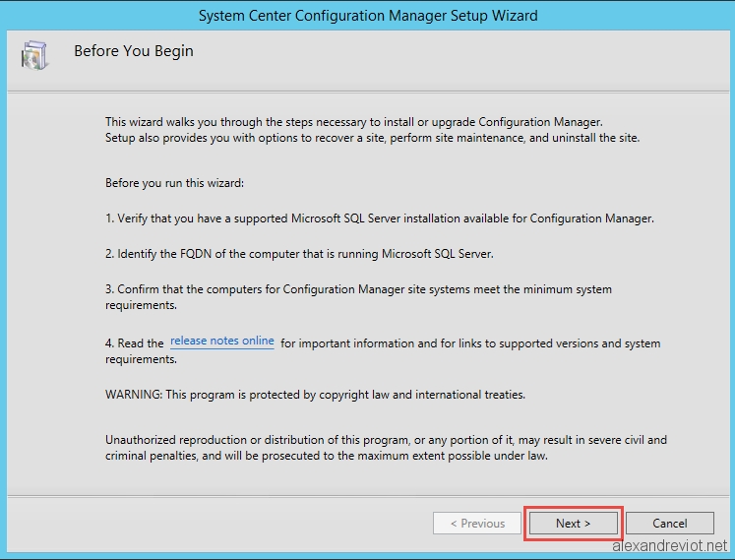735x560 pixels.
Task: Click the Before You Begin heading
Action: tap(134, 50)
